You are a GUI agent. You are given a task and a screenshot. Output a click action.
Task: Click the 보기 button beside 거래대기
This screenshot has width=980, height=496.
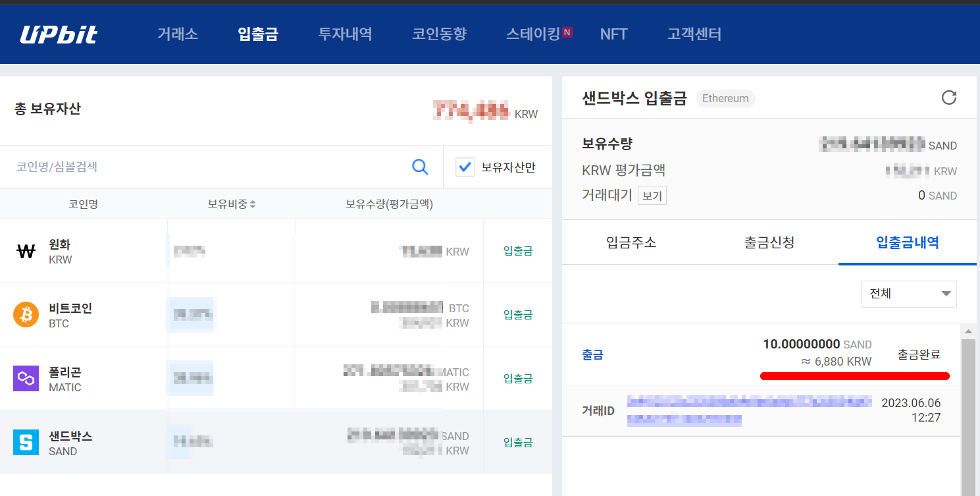pos(652,196)
